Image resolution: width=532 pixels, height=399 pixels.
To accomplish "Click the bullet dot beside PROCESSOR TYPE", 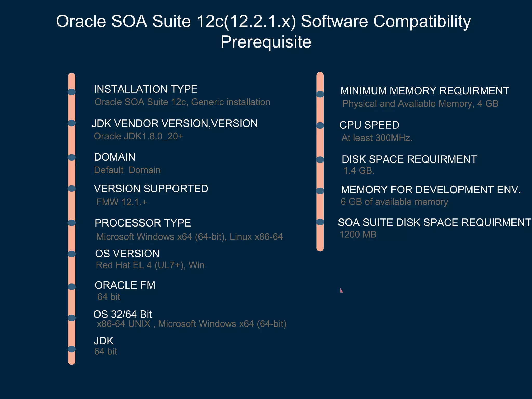I will (72, 223).
